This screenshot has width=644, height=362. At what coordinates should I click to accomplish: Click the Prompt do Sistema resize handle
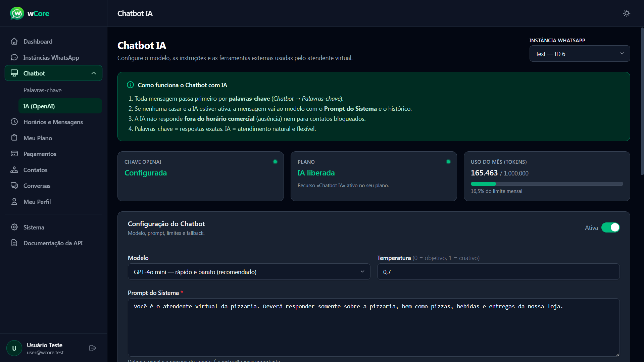[617, 354]
